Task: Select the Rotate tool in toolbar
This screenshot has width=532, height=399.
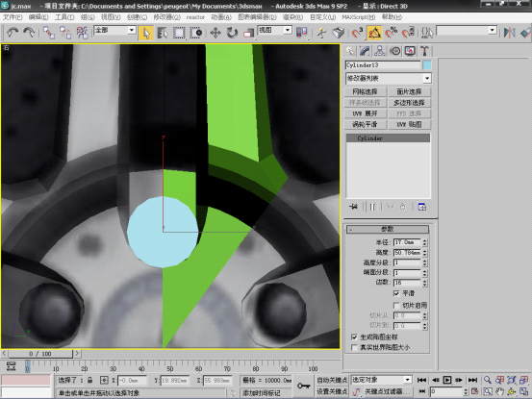Action: [x=232, y=33]
